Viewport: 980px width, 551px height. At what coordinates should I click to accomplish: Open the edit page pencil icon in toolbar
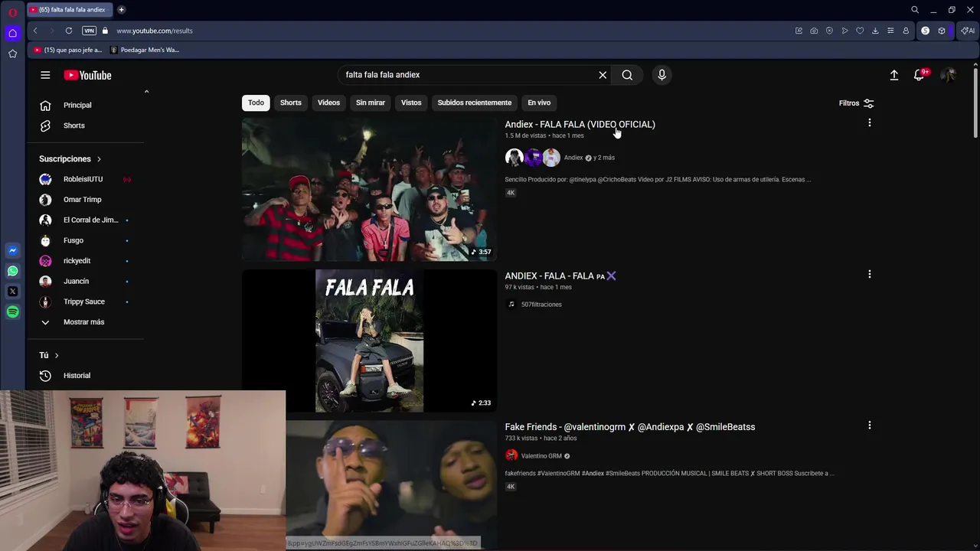[799, 31]
